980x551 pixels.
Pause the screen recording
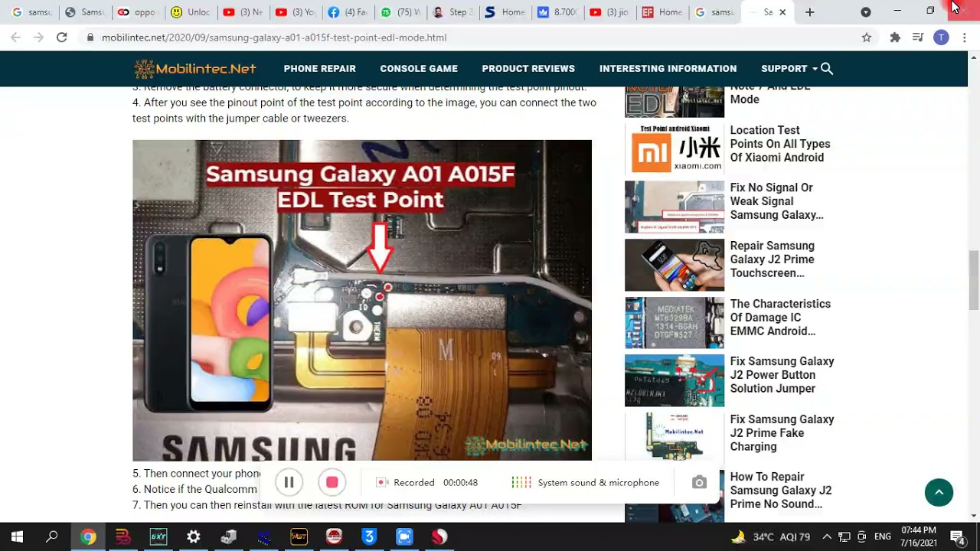[289, 482]
